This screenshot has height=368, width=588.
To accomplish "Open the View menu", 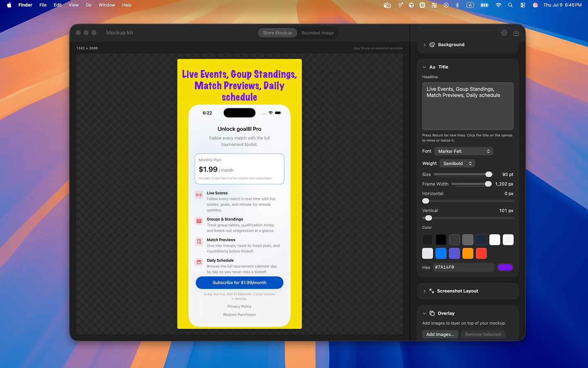I will coord(73,5).
